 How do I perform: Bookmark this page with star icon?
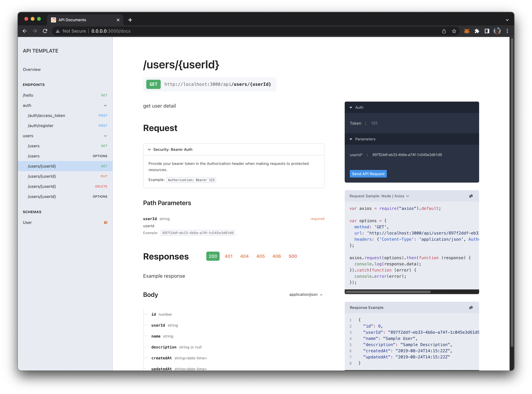(454, 31)
